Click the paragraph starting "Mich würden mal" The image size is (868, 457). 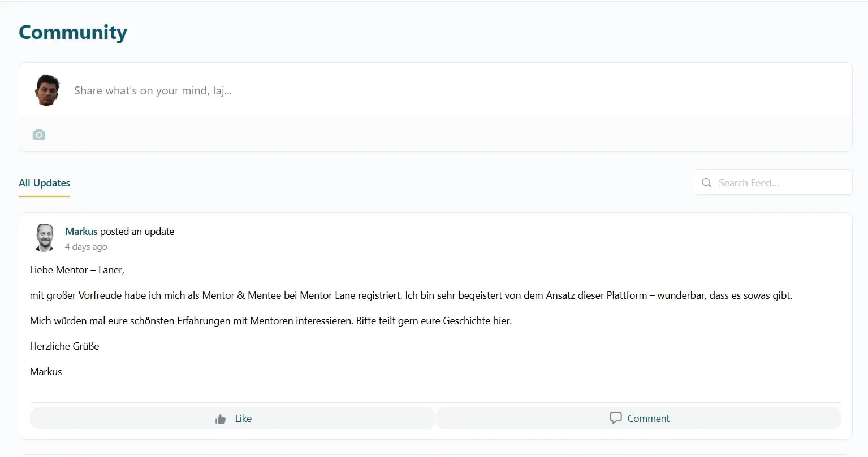tap(270, 321)
